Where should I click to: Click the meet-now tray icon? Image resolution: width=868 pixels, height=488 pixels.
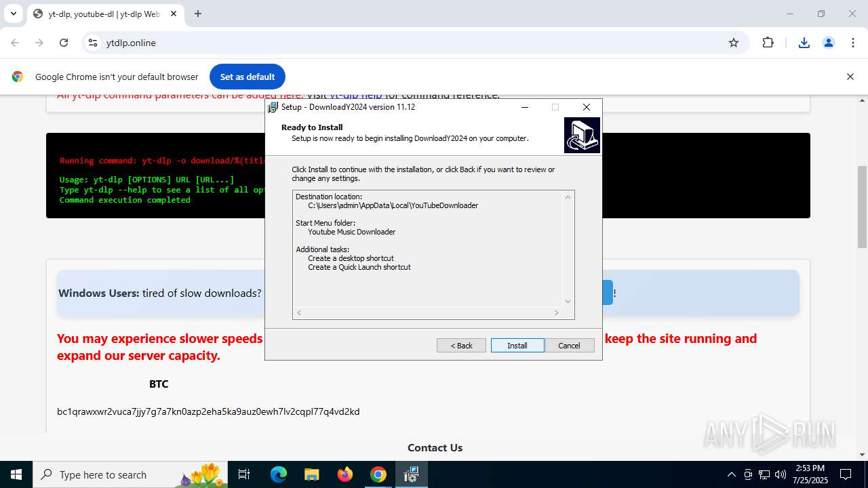(x=748, y=474)
